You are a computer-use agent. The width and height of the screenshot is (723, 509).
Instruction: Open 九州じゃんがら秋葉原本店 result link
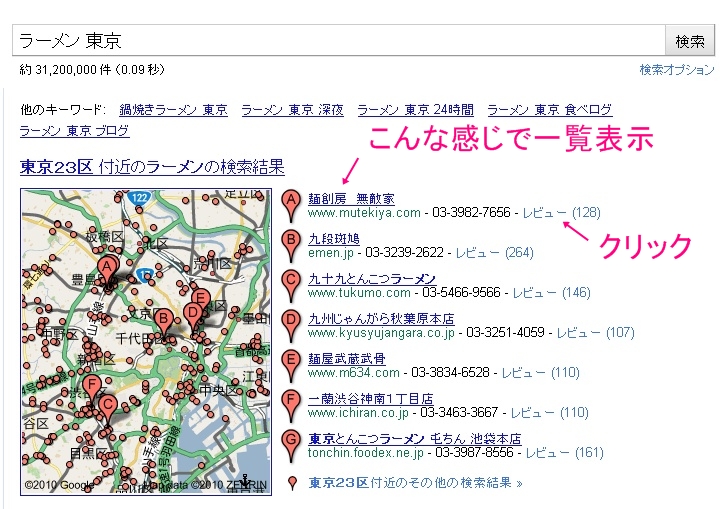(381, 319)
